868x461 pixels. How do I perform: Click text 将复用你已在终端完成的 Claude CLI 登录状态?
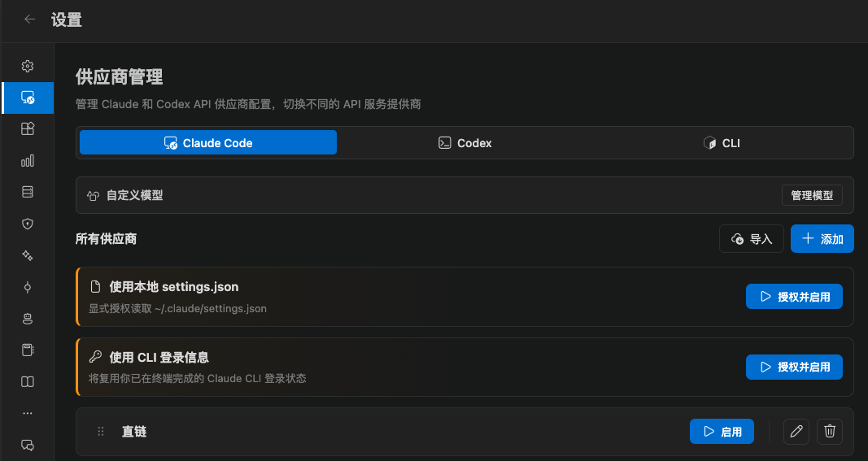[x=198, y=379]
